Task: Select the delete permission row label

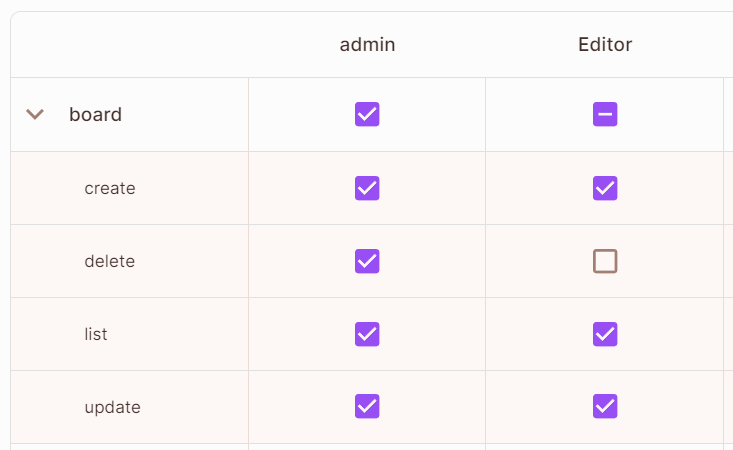Action: pos(109,261)
